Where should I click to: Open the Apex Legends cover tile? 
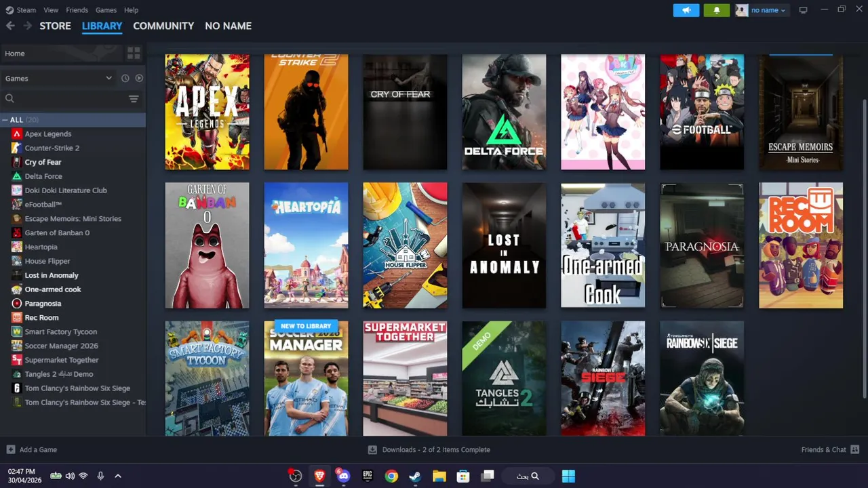pyautogui.click(x=207, y=112)
